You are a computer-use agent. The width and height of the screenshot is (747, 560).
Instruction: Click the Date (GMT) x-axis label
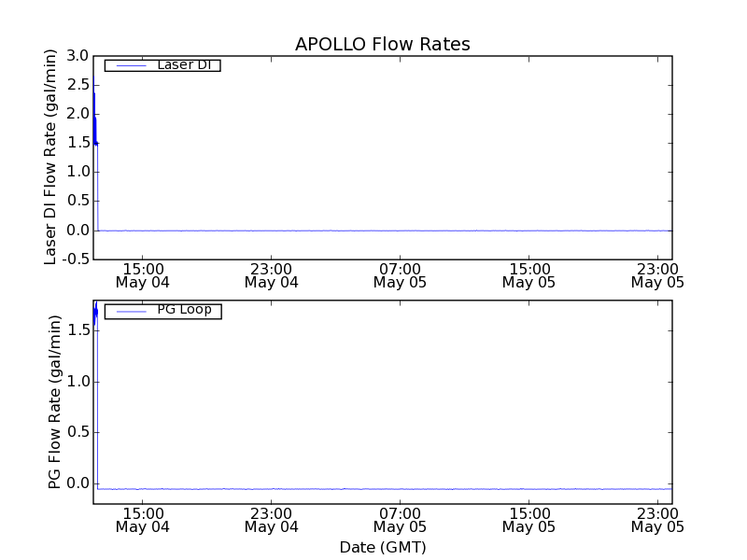(x=382, y=547)
